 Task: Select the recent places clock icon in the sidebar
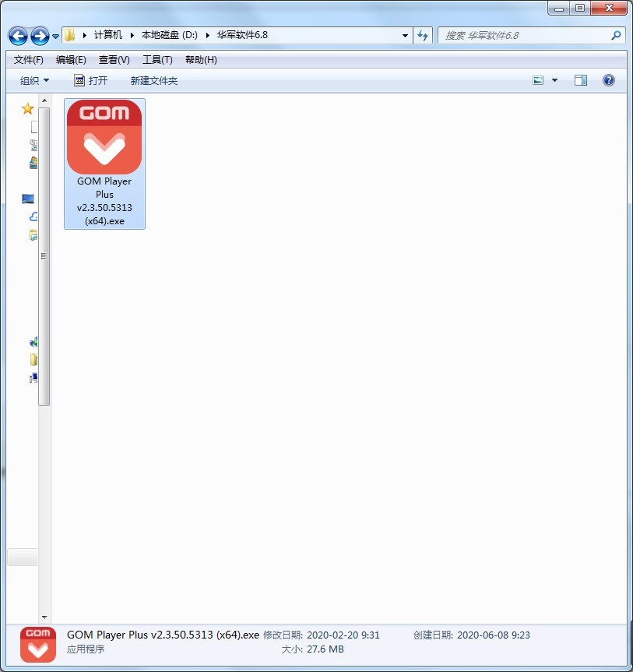coord(33,144)
